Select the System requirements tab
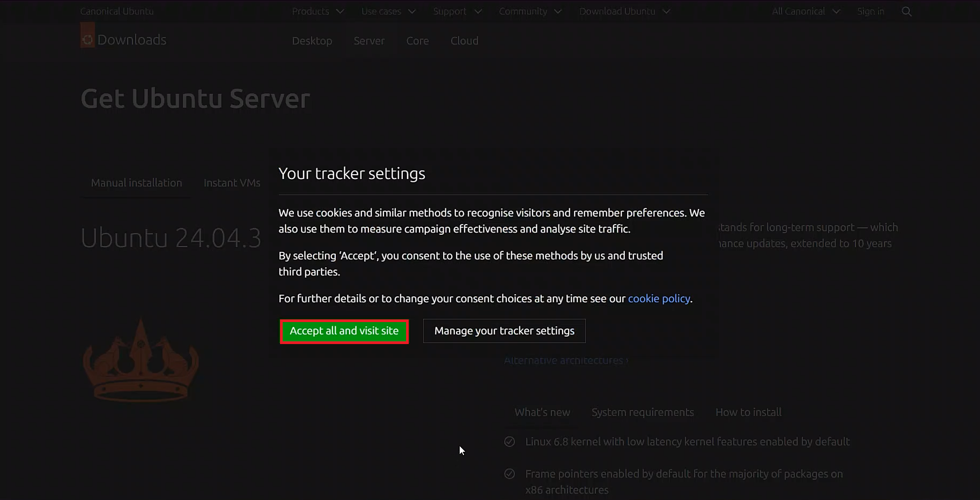Viewport: 980px width, 500px height. click(x=643, y=412)
